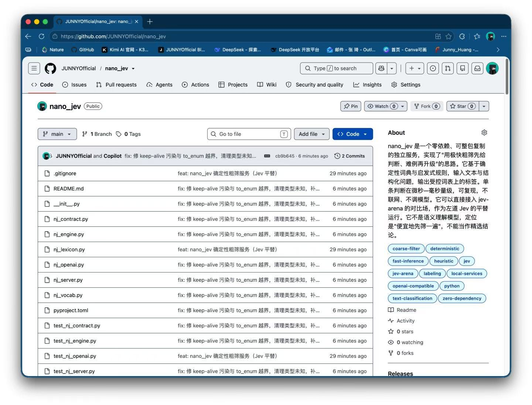Pin the nano_jev repository

coord(351,106)
